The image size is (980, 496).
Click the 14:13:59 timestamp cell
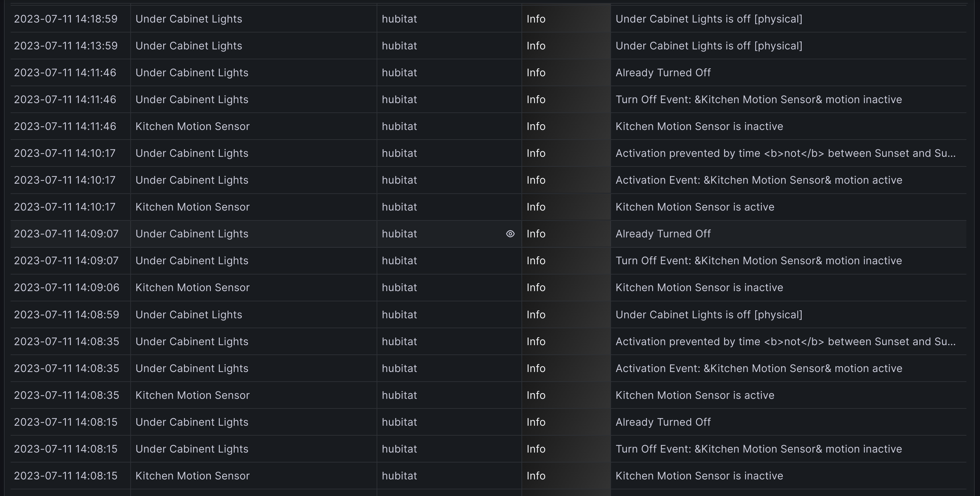tap(66, 46)
